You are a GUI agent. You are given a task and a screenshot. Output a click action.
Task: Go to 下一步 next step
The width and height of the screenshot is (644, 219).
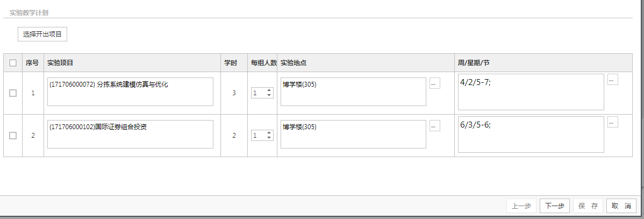tap(554, 206)
